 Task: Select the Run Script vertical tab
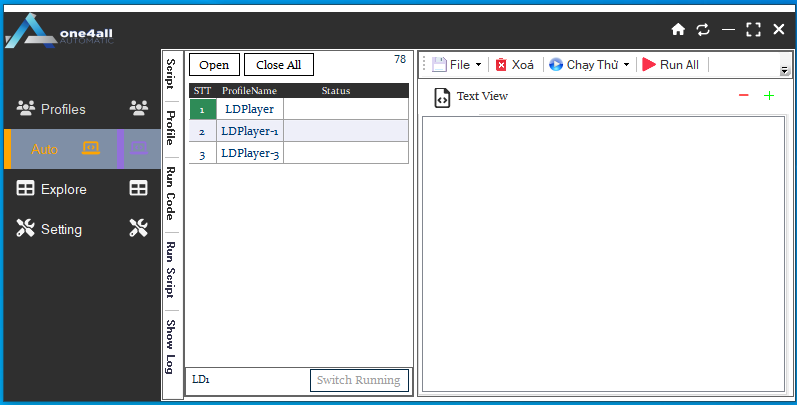tap(171, 269)
